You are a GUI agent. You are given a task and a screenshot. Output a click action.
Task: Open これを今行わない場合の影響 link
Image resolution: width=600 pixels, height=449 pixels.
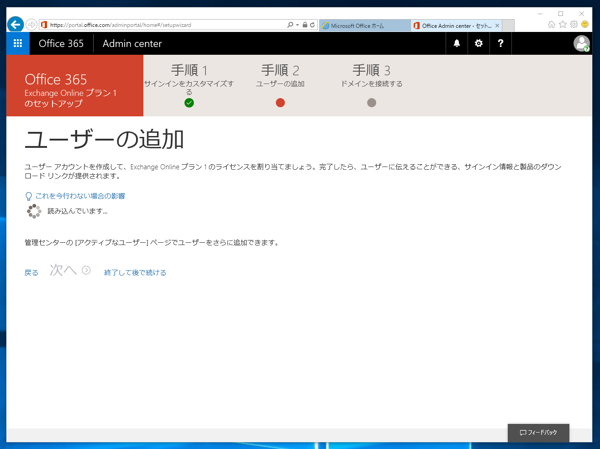click(80, 196)
